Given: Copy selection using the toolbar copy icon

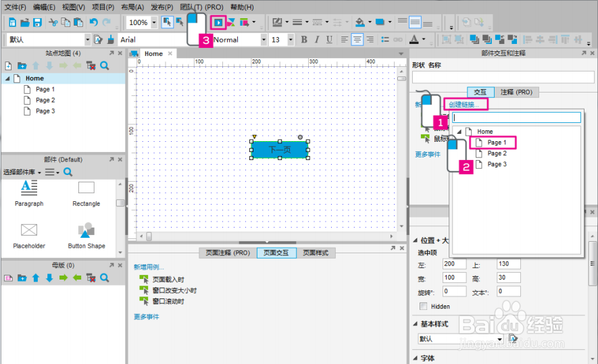Looking at the screenshot, I should point(66,22).
